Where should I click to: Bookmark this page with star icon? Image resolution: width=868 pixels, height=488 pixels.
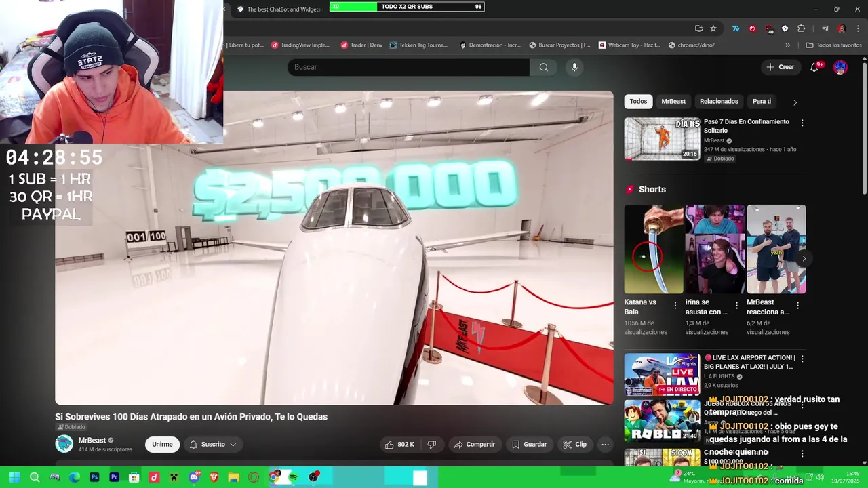713,28
